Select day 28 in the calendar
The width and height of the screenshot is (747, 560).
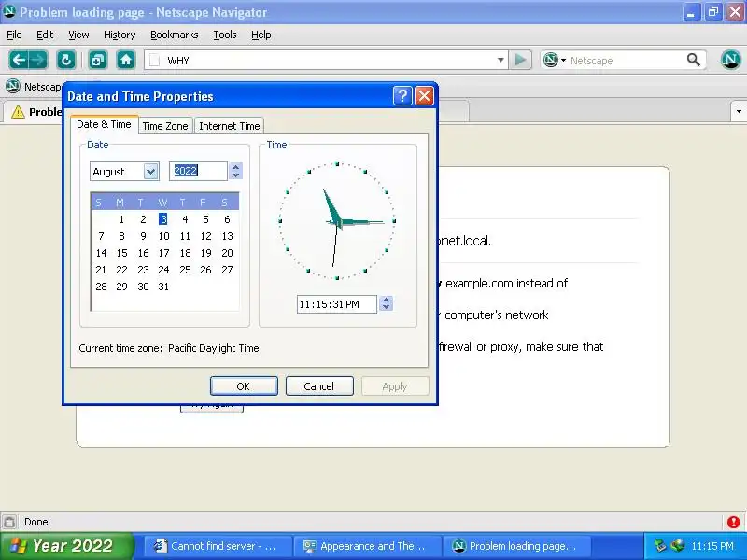pos(101,287)
